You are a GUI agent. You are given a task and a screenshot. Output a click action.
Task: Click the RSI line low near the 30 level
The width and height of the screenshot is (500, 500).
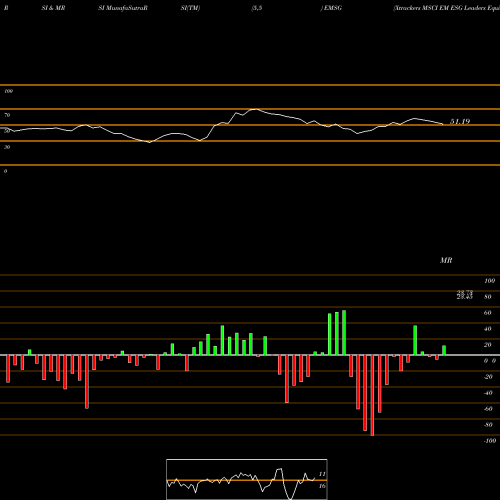point(150,142)
